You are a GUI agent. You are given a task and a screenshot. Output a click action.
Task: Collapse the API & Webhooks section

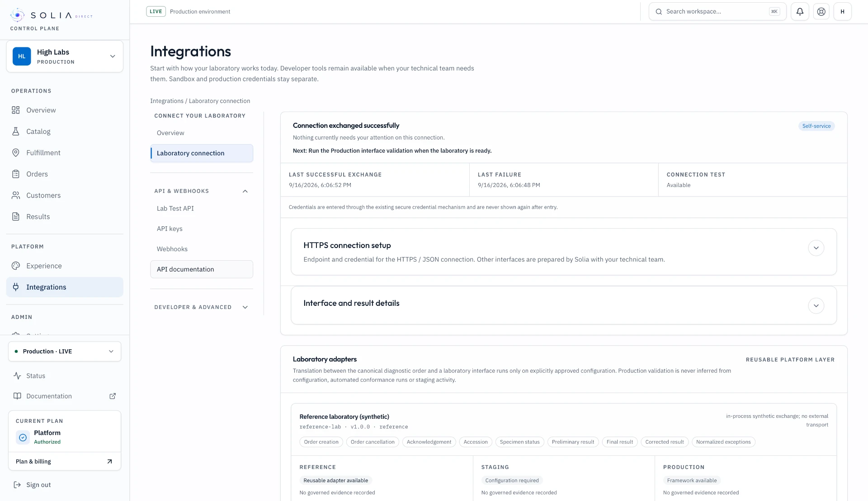click(245, 191)
